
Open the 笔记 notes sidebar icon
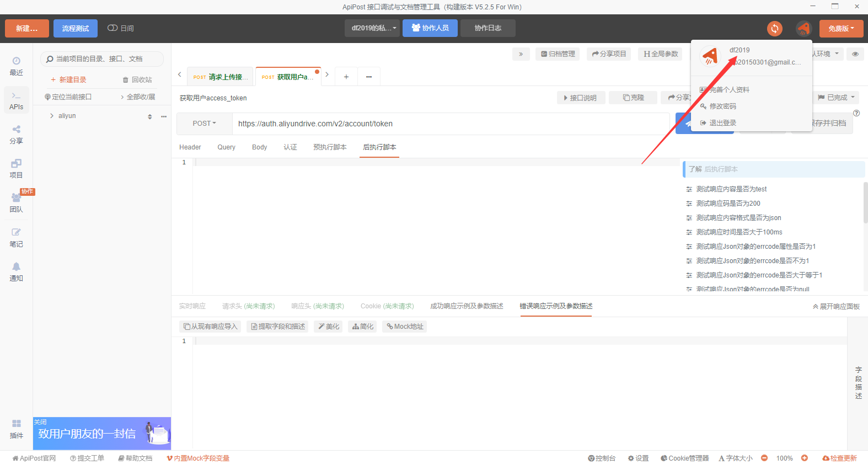click(x=17, y=238)
